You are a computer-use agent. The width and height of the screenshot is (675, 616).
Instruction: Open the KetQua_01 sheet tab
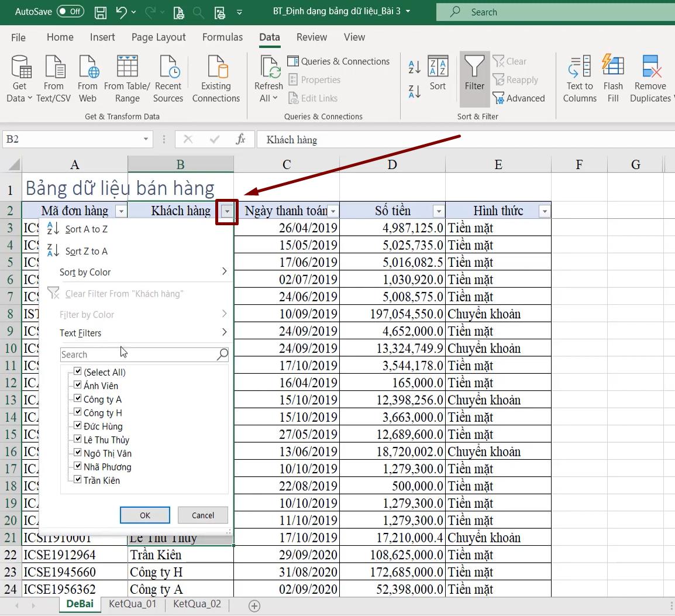pos(133,604)
